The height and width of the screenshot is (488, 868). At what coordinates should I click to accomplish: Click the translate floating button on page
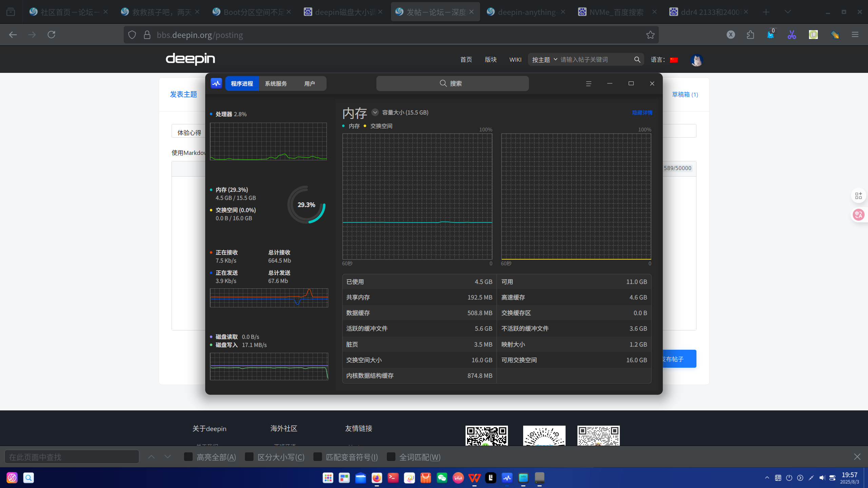859,215
